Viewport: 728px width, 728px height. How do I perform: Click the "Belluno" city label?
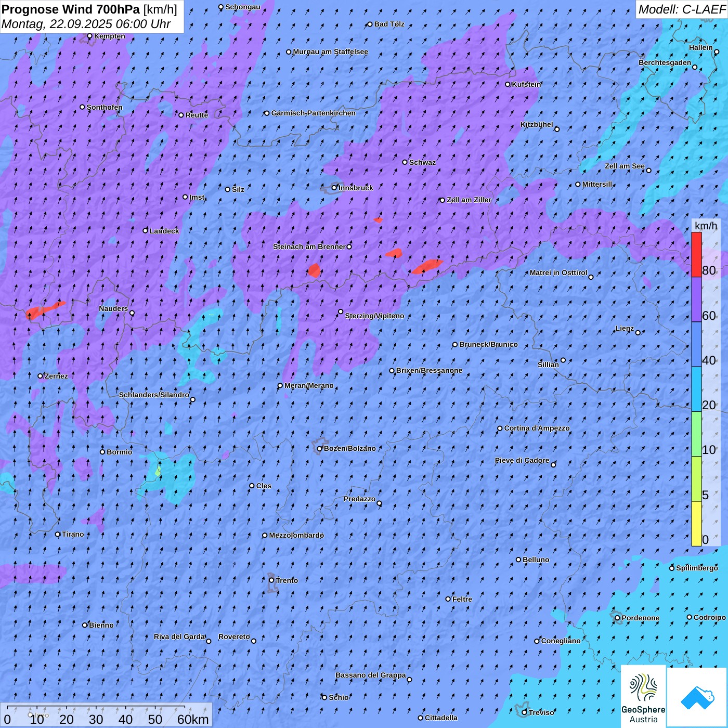[536, 560]
